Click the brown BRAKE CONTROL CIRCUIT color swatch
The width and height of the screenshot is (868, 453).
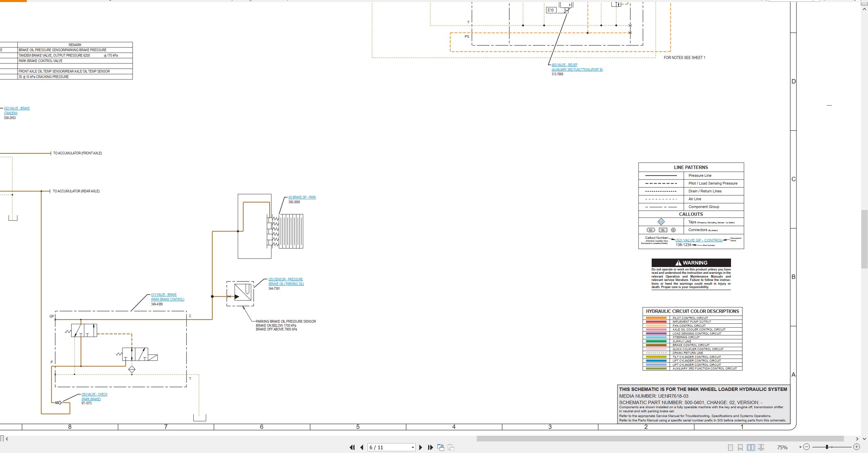click(x=656, y=345)
